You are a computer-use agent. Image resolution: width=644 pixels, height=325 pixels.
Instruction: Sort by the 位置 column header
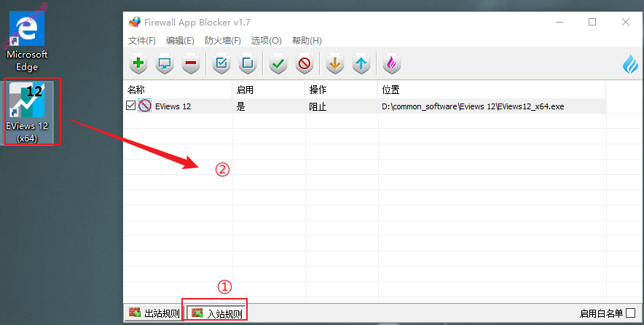pos(492,90)
